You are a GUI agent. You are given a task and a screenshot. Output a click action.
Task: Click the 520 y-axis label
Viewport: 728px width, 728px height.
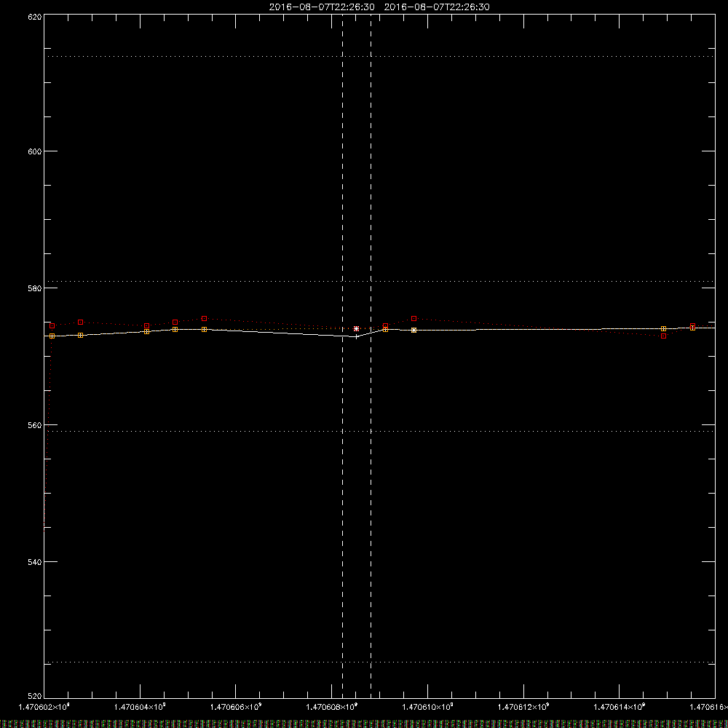coord(36,696)
